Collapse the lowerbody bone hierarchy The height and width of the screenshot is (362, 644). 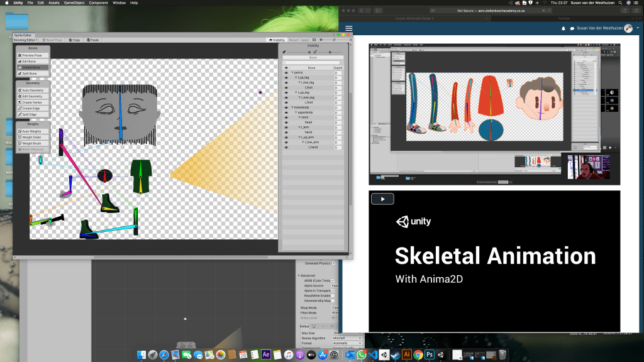pos(292,107)
